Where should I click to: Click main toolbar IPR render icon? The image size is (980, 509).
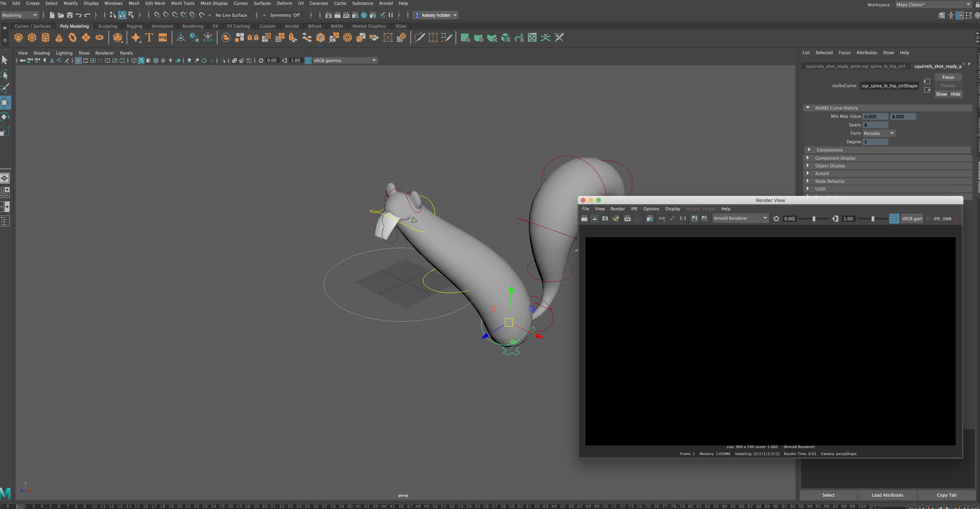(x=346, y=15)
